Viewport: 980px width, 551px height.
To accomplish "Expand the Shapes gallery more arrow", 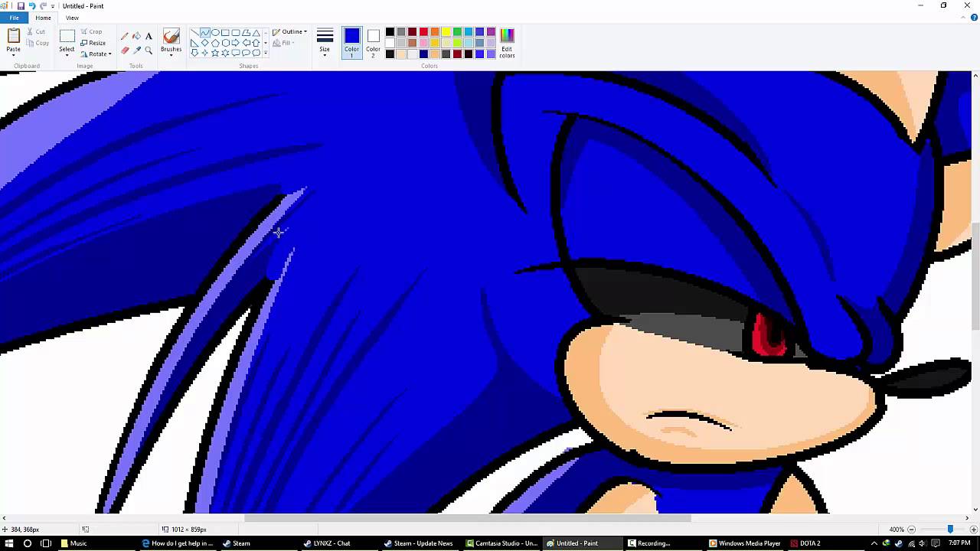I will coord(266,53).
